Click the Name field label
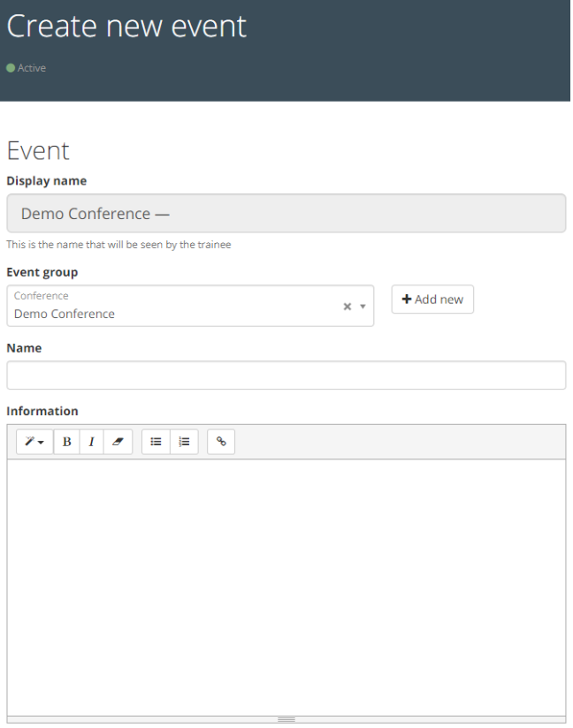The width and height of the screenshot is (573, 728). click(24, 348)
